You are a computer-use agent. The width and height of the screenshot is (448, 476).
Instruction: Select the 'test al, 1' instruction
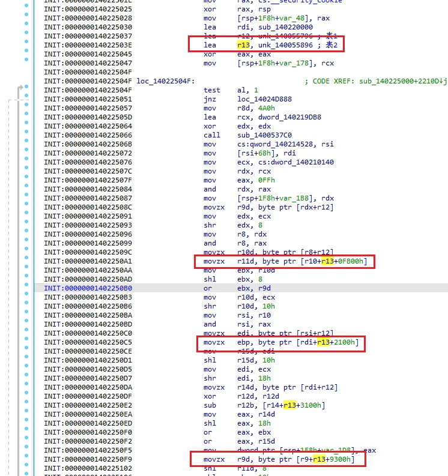(231, 90)
